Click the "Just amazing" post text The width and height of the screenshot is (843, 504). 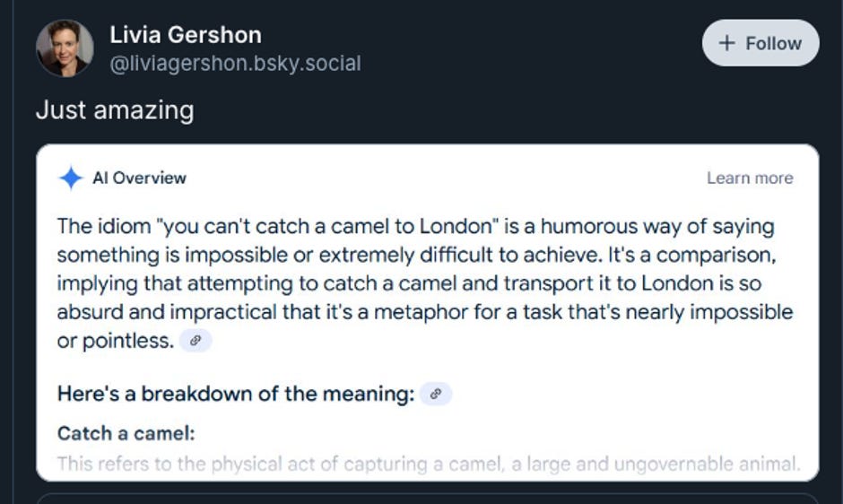(x=115, y=110)
